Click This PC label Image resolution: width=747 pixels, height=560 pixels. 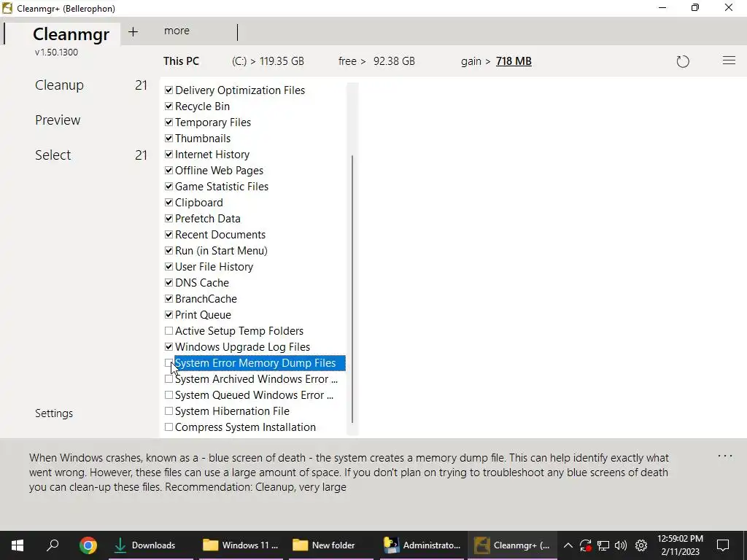(181, 61)
